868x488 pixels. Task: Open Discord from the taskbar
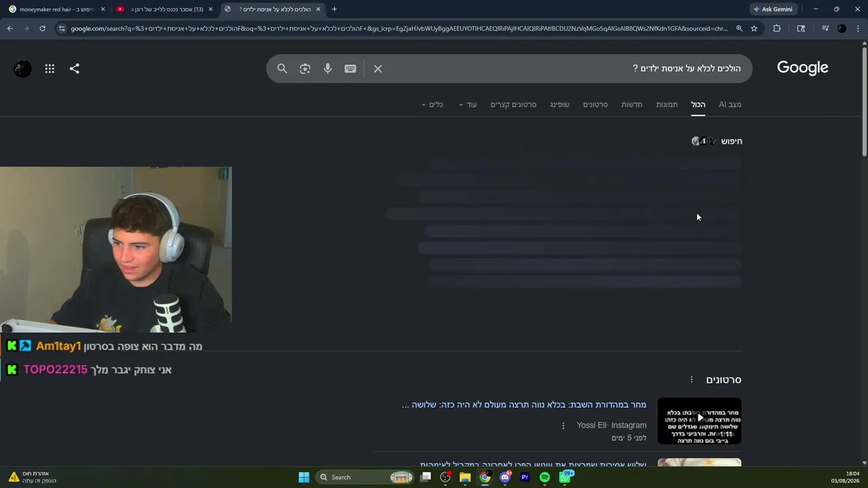coord(505,477)
